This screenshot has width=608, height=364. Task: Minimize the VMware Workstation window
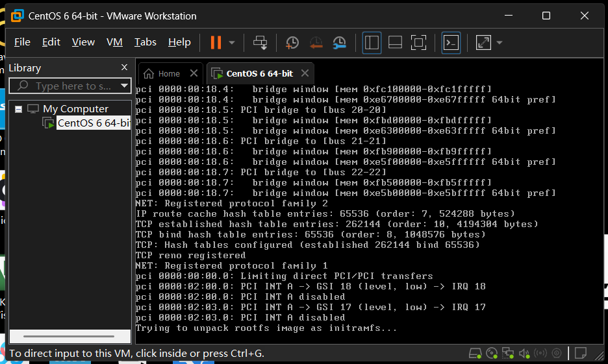(x=509, y=16)
